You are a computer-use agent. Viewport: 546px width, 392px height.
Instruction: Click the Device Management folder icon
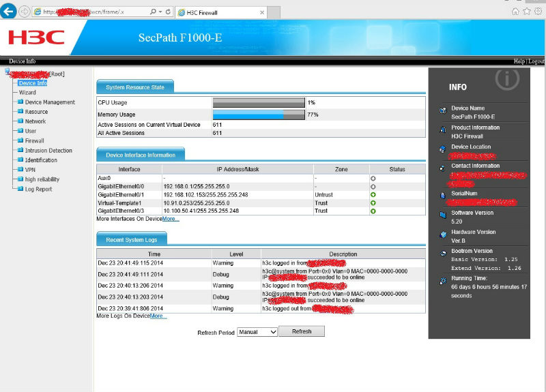point(20,102)
